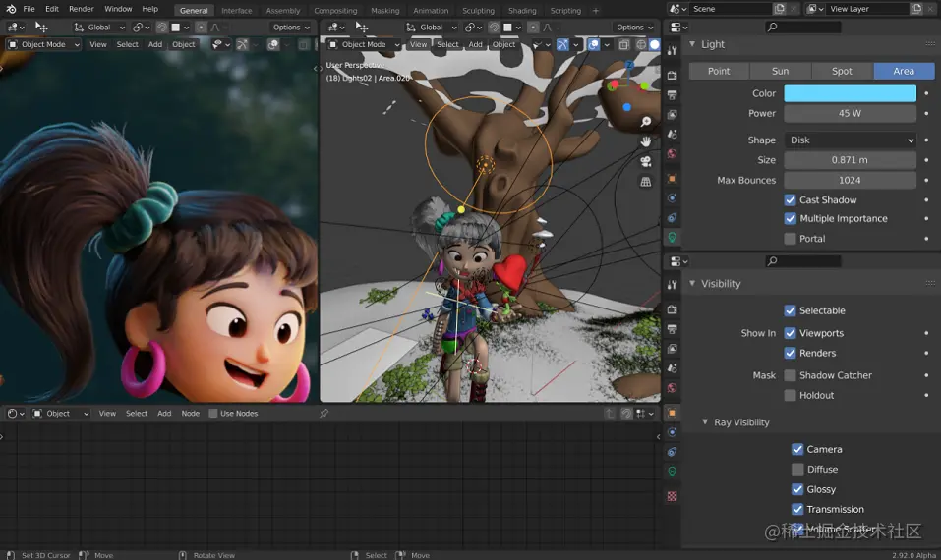The image size is (941, 560).
Task: Open Texture properties tab in lower editor
Action: click(x=673, y=496)
